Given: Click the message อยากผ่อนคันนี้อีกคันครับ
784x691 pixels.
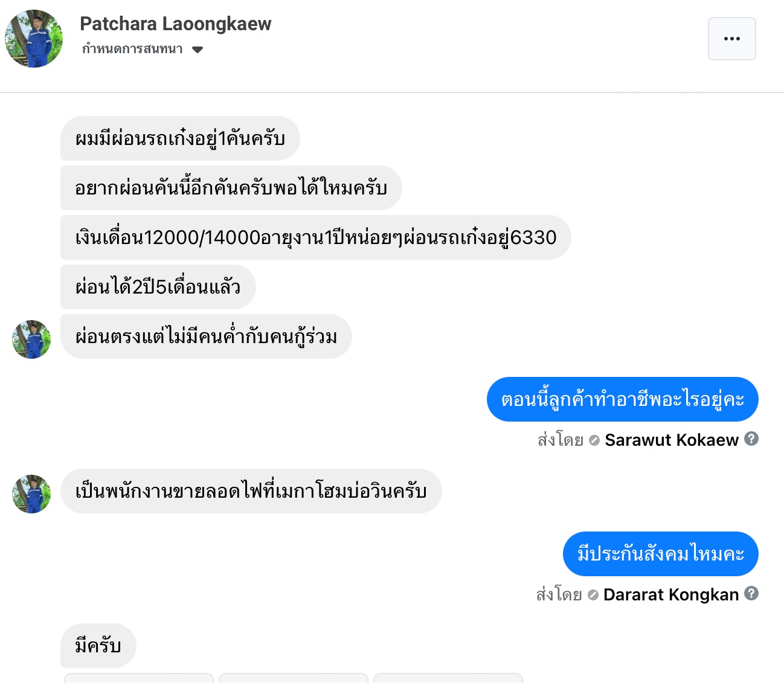Looking at the screenshot, I should [231, 188].
